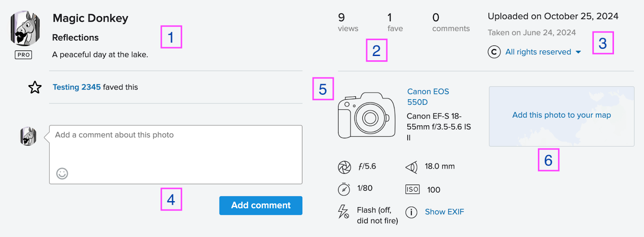Screen dimensions: 644x237
Task: Click the Magic Donkey profile avatar
Action: coord(25,28)
